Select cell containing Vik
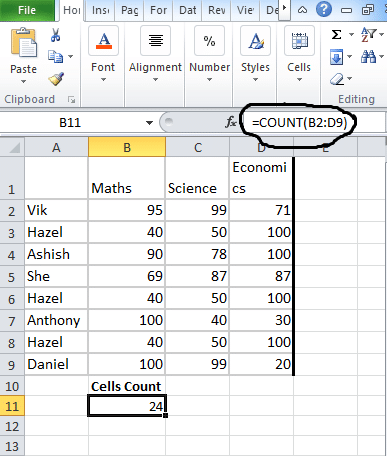This screenshot has height=456, width=387. coord(56,210)
